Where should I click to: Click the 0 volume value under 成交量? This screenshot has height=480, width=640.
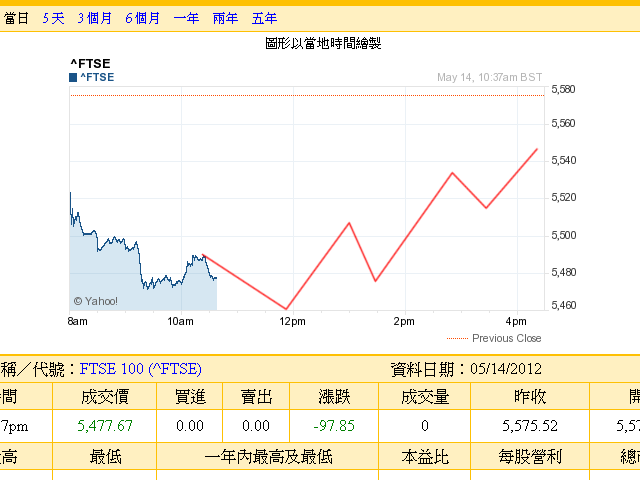tap(425, 426)
